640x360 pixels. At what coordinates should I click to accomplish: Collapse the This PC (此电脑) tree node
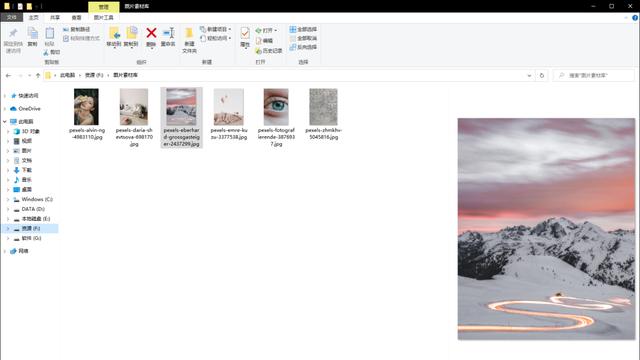(x=5, y=122)
